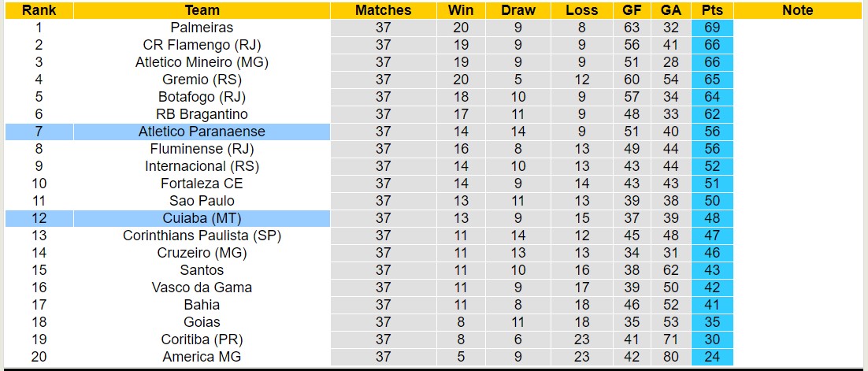Open America MG team link
The width and height of the screenshot is (868, 371).
coord(202,357)
